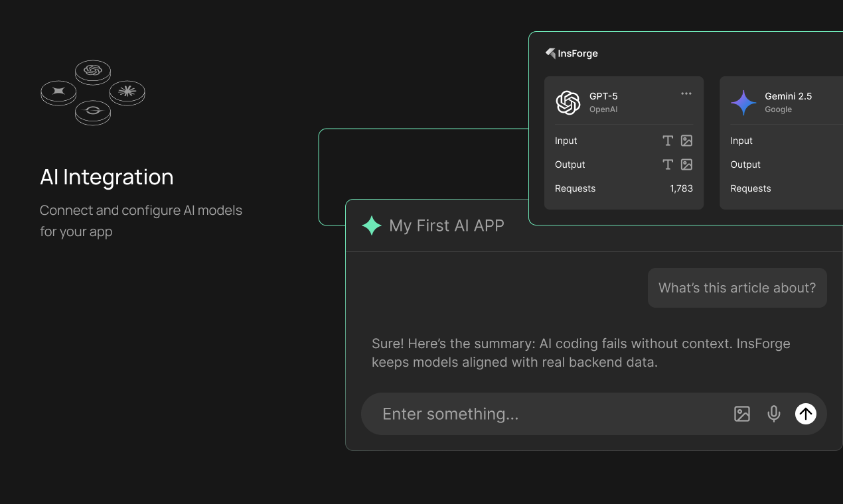Click the image icon in GPT-5 Output row
This screenshot has width=843, height=504.
687,164
